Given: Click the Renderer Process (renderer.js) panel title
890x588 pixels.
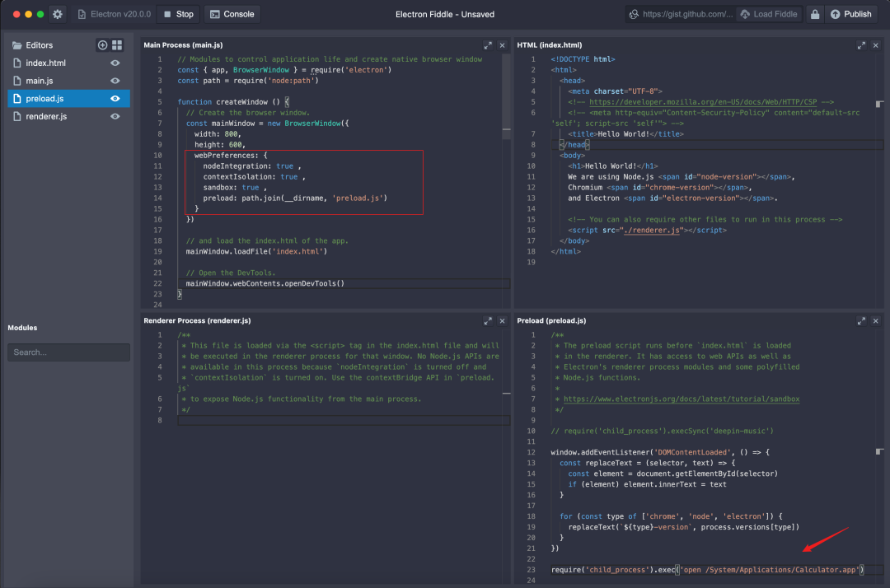Looking at the screenshot, I should (x=197, y=321).
